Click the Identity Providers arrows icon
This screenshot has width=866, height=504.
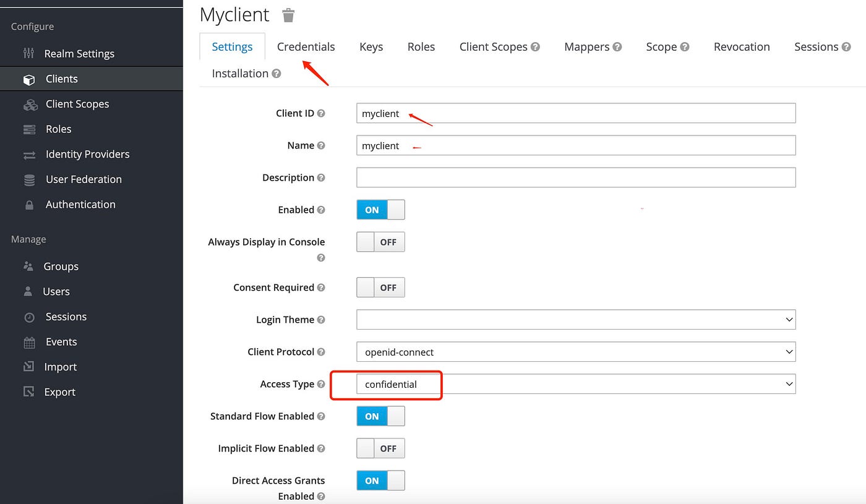click(x=29, y=154)
